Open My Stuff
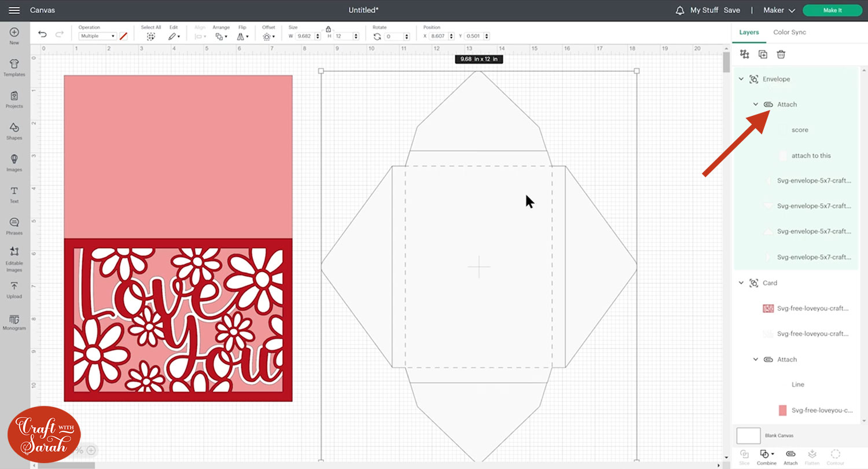 coord(704,10)
